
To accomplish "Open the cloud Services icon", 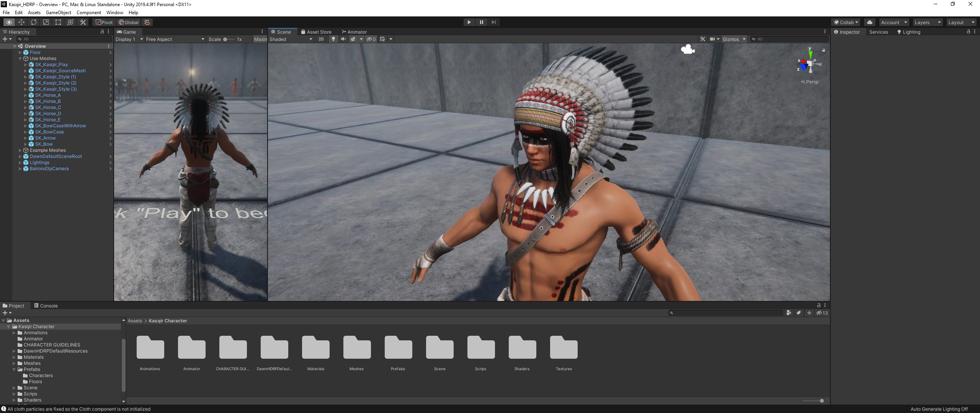I will click(x=870, y=22).
